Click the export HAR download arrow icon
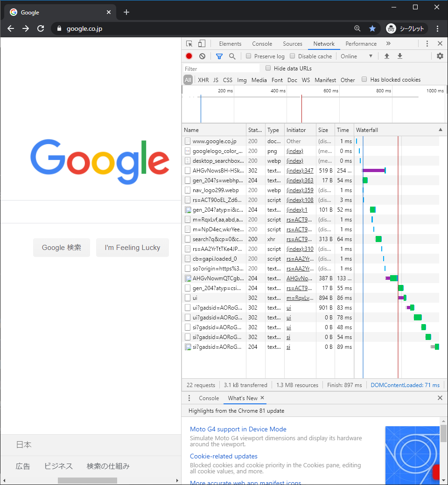Image resolution: width=448 pixels, height=485 pixels. (400, 56)
